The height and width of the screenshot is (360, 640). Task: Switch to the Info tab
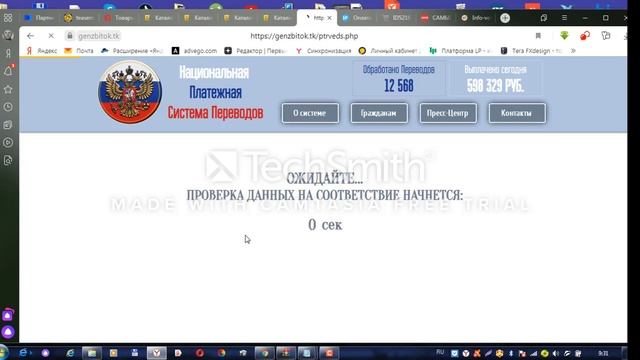click(476, 18)
